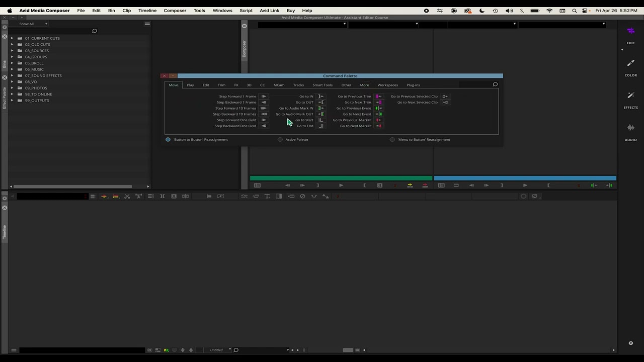
Task: Expand the 03_SOURCES folder
Action: click(x=12, y=51)
